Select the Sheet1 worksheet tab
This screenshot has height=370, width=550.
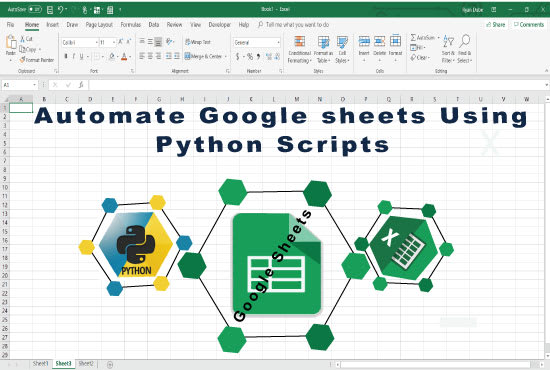coord(40,364)
